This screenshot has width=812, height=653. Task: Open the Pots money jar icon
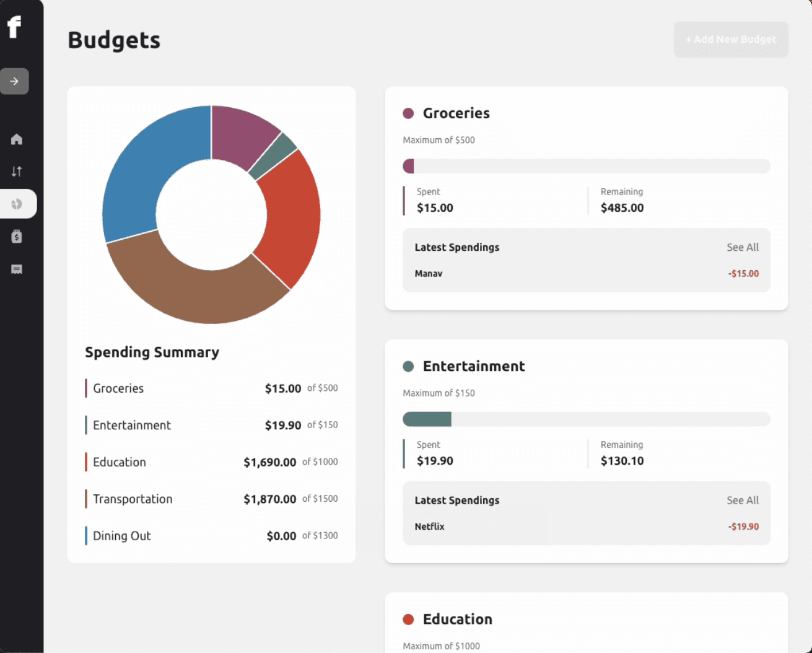point(17,236)
